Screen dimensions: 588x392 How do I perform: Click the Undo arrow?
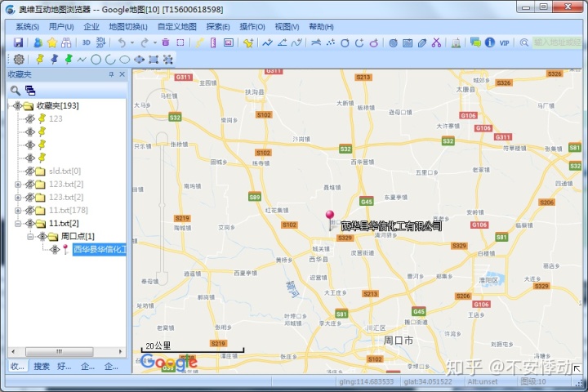tap(122, 42)
